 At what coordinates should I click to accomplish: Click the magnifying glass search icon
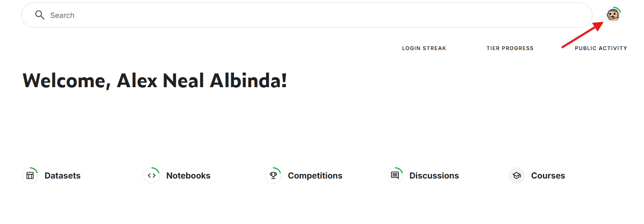[40, 15]
